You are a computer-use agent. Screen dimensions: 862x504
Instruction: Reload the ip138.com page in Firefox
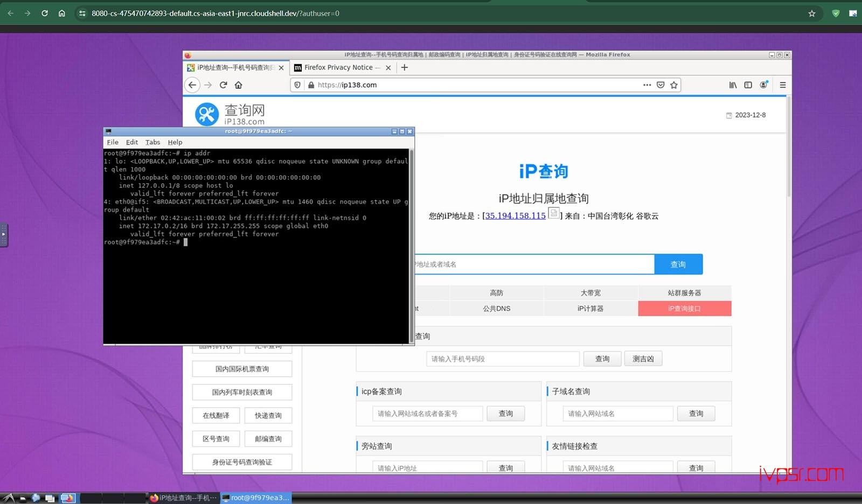tap(223, 85)
